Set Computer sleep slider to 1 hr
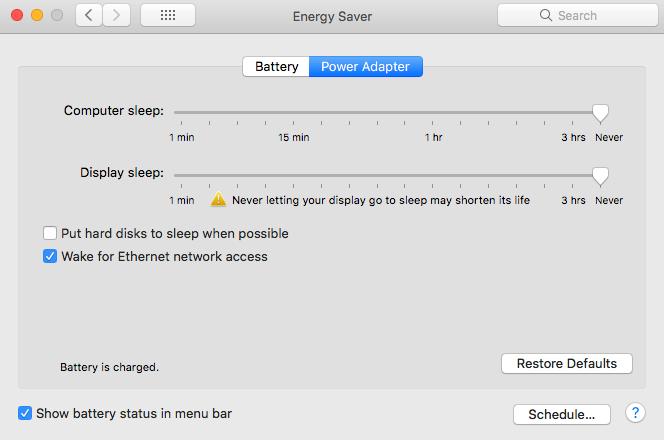 (x=434, y=113)
